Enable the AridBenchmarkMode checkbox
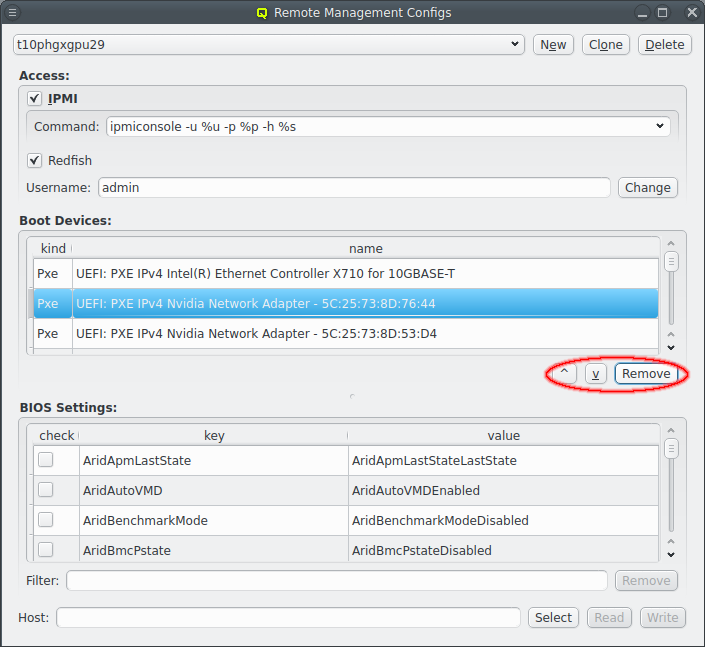 point(46,521)
